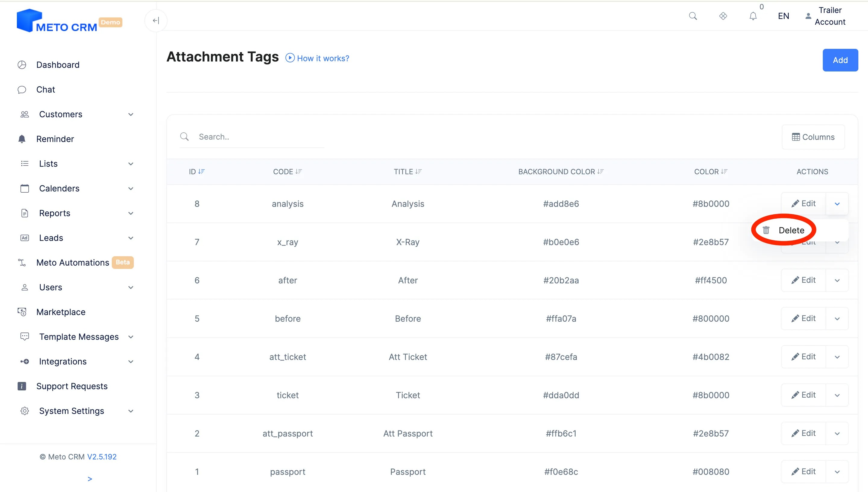Click the Template Messages icon
This screenshot has width=868, height=492.
click(25, 336)
